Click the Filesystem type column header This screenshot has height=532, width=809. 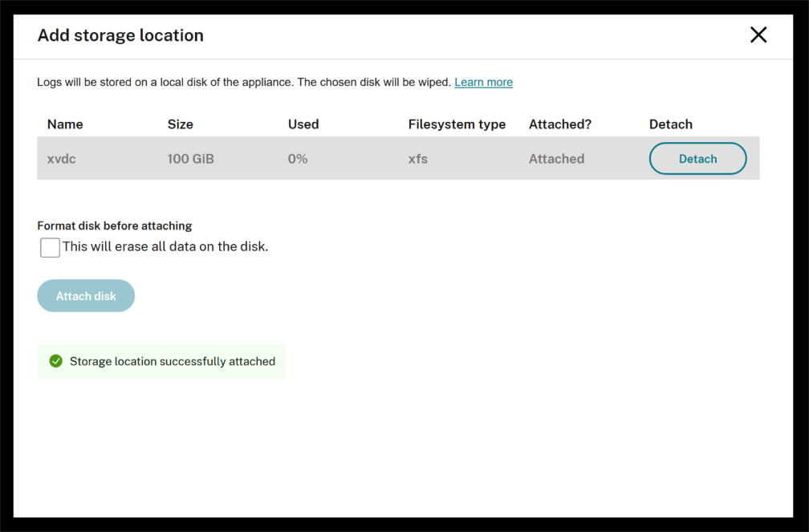[x=457, y=124]
